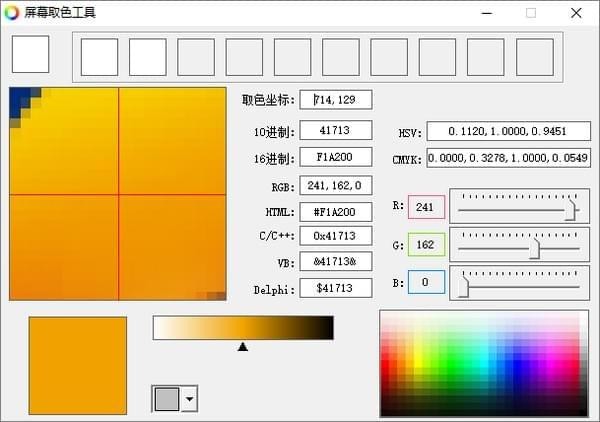600x422 pixels.
Task: Click the color wheel app icon in title bar
Action: click(12, 13)
